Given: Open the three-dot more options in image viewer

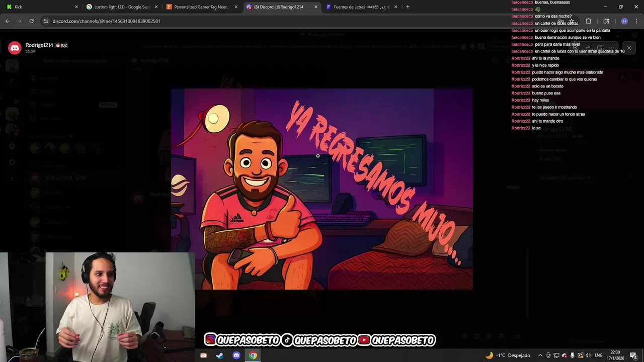Looking at the screenshot, I should pos(612,48).
